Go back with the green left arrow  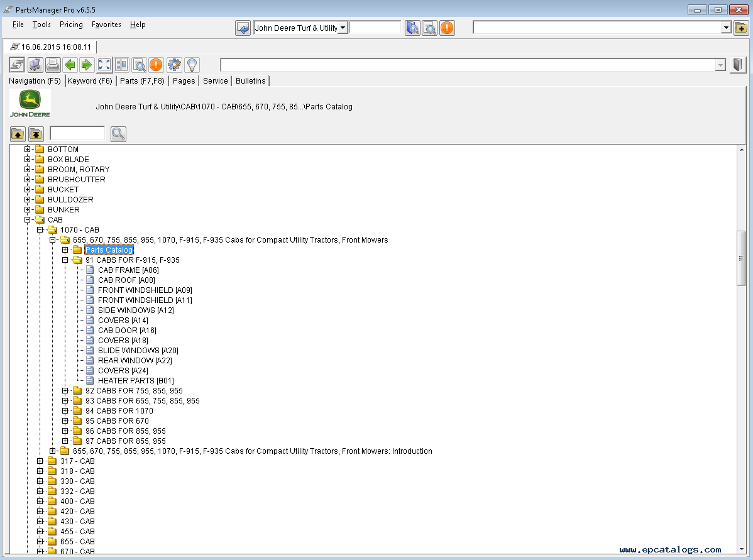(x=70, y=65)
